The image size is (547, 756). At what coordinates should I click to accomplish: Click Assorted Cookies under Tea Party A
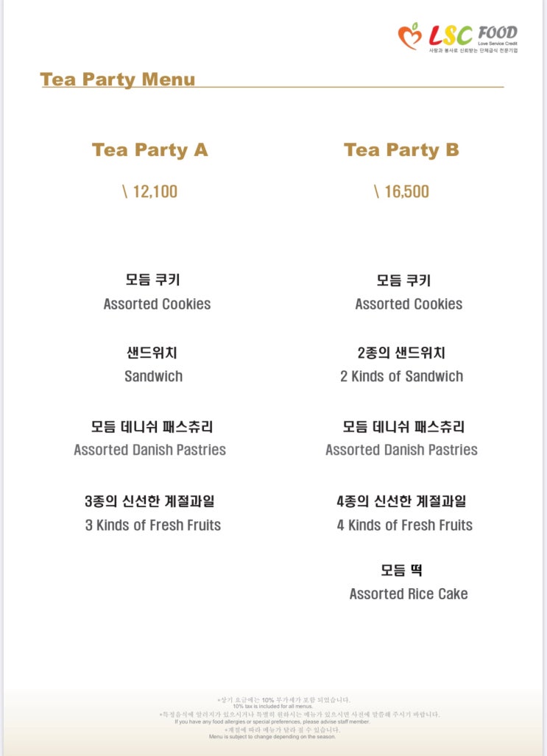pos(157,304)
